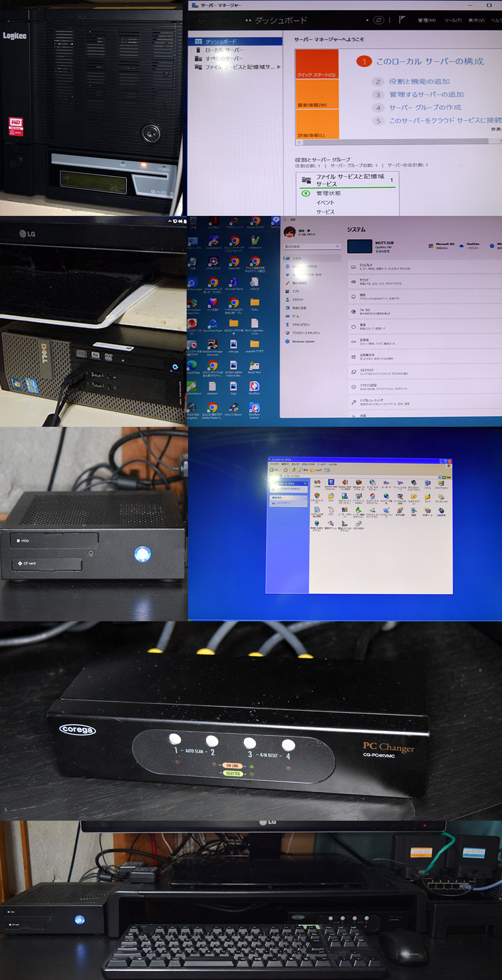
Task: Open the Microsoft Teams desktop icon
Action: [x=234, y=284]
